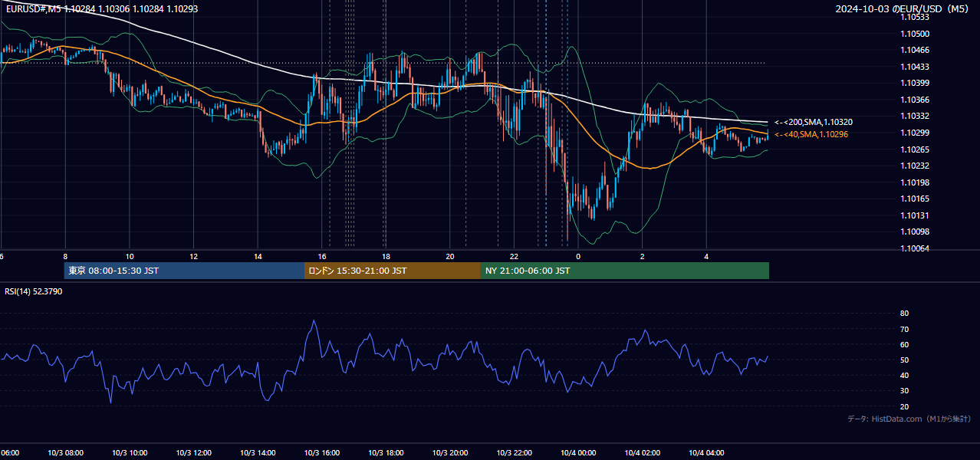Click hour label 14 under the price chart
This screenshot has width=980, height=460.
click(x=258, y=256)
